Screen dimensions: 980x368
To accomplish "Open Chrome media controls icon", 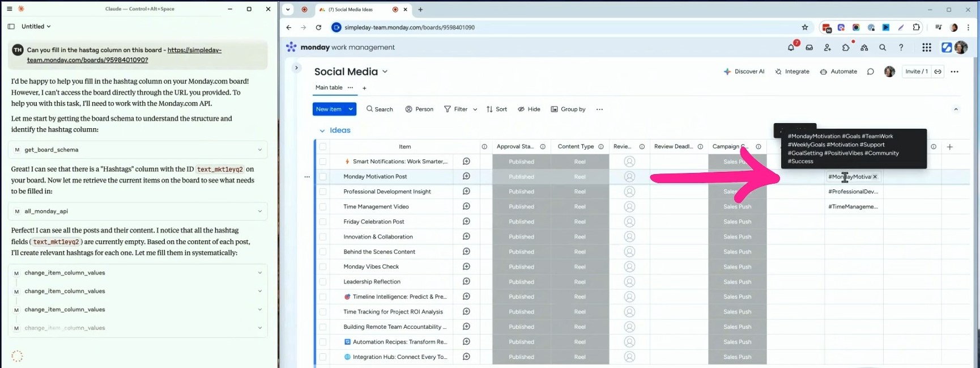I will click(939, 27).
